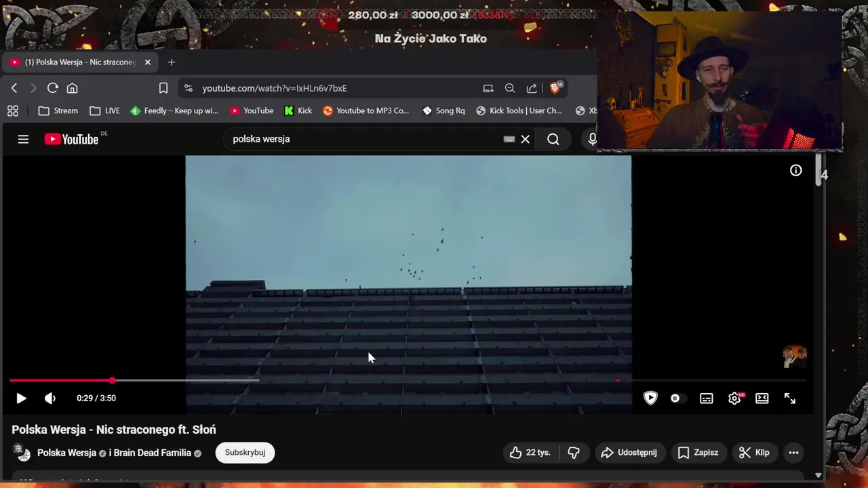Click the shield play icon in player controls
The image size is (868, 488).
(x=650, y=399)
